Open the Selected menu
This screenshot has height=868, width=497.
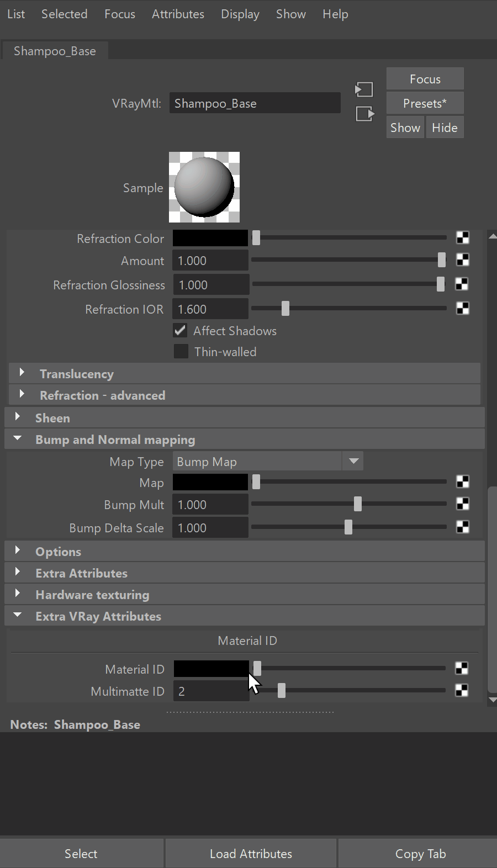point(64,14)
